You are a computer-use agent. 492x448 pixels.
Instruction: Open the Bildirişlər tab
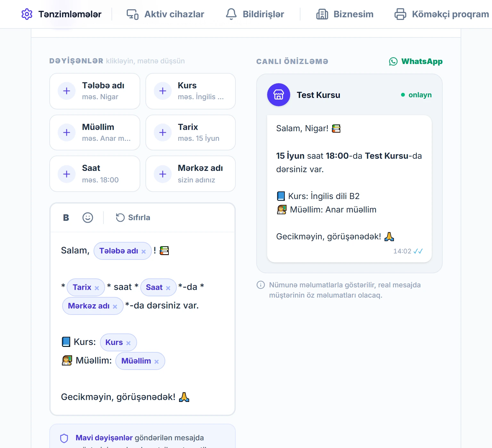255,14
